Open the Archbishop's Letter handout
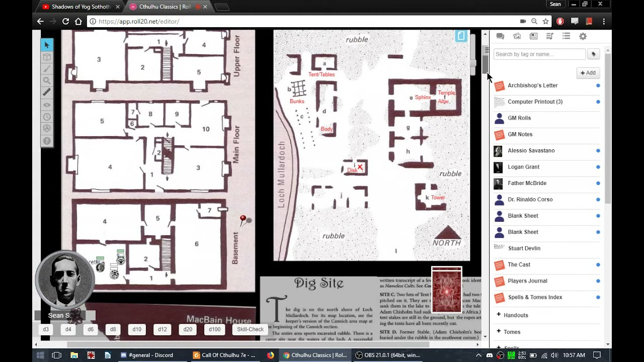 click(532, 85)
